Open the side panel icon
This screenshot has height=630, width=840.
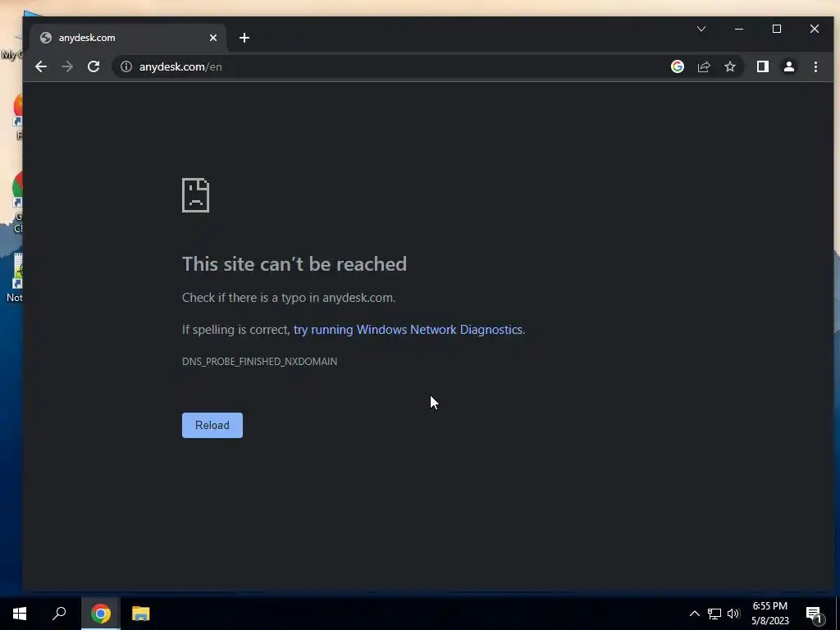point(762,66)
